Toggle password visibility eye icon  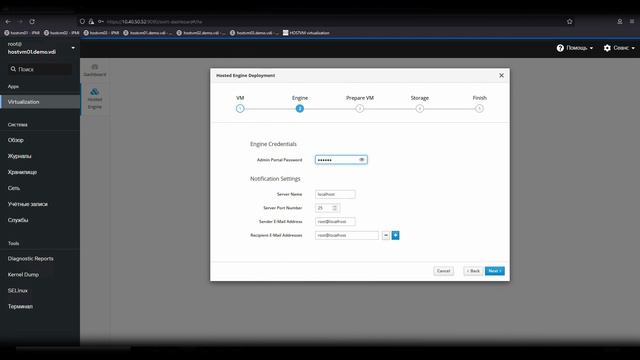pyautogui.click(x=362, y=160)
